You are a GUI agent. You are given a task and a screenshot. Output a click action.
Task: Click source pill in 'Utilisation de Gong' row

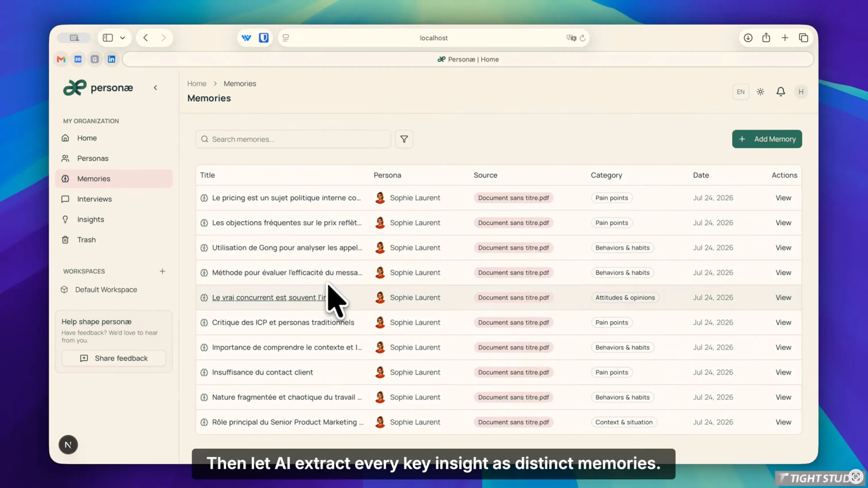513,248
